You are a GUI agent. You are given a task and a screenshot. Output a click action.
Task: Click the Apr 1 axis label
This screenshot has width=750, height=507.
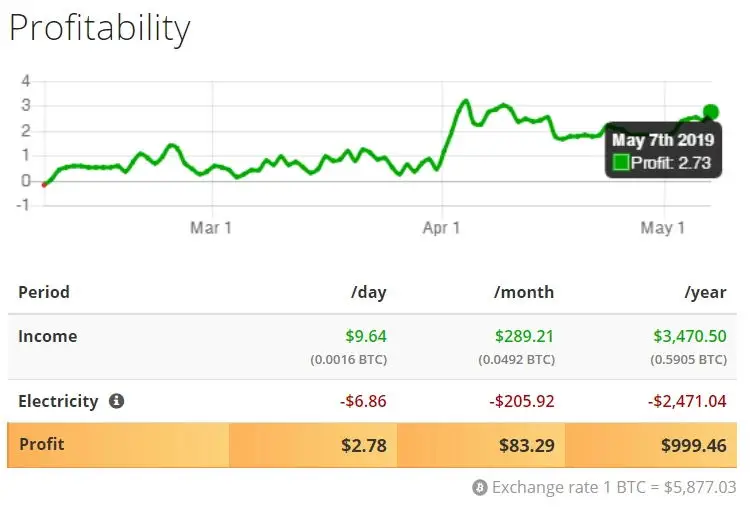(x=441, y=228)
